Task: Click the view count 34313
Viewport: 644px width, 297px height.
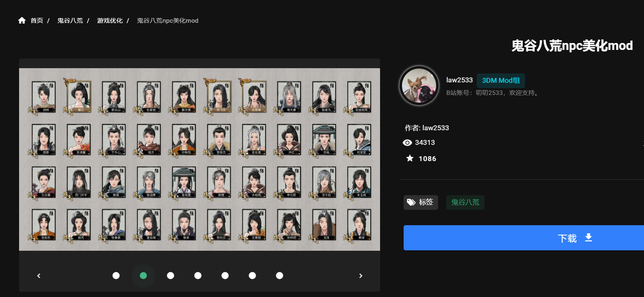Action: (x=425, y=142)
